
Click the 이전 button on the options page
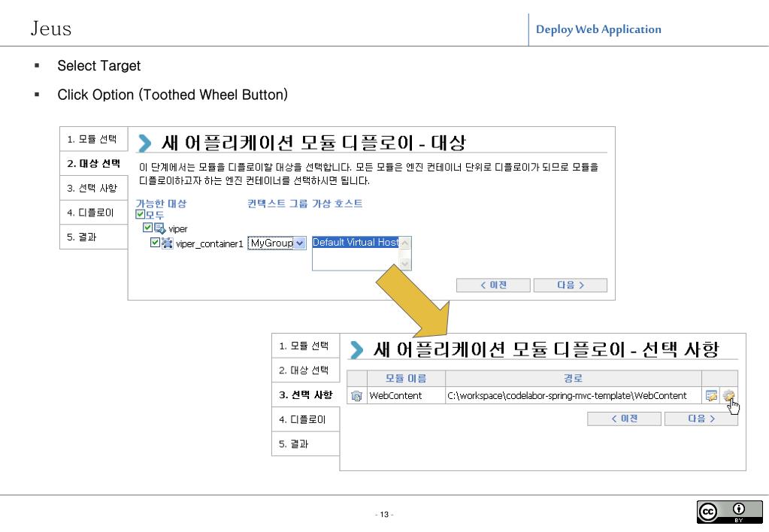click(625, 419)
